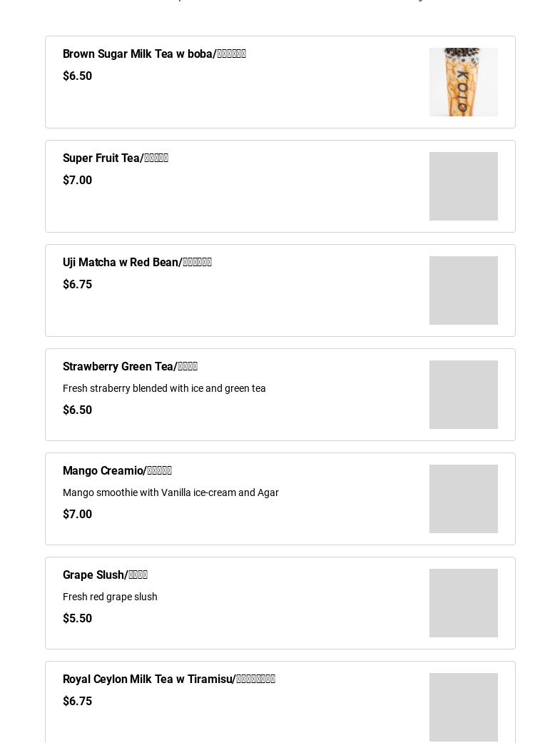560x743 pixels.
Task: Click the Super Fruit Tea placeholder image
Action: tap(463, 186)
